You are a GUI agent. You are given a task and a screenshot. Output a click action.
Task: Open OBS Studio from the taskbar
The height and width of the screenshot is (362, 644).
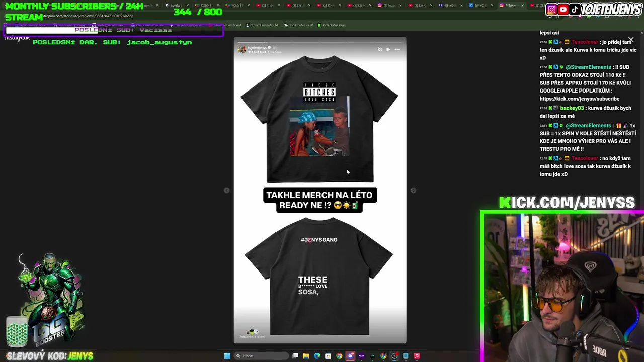coord(394,356)
